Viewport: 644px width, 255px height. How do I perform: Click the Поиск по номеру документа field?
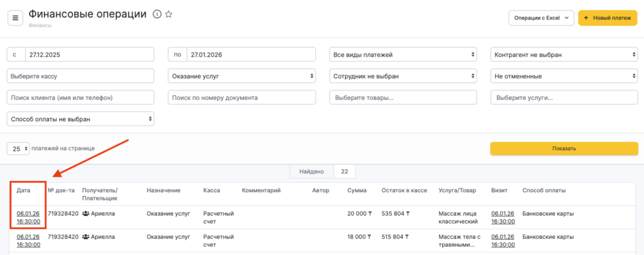242,97
